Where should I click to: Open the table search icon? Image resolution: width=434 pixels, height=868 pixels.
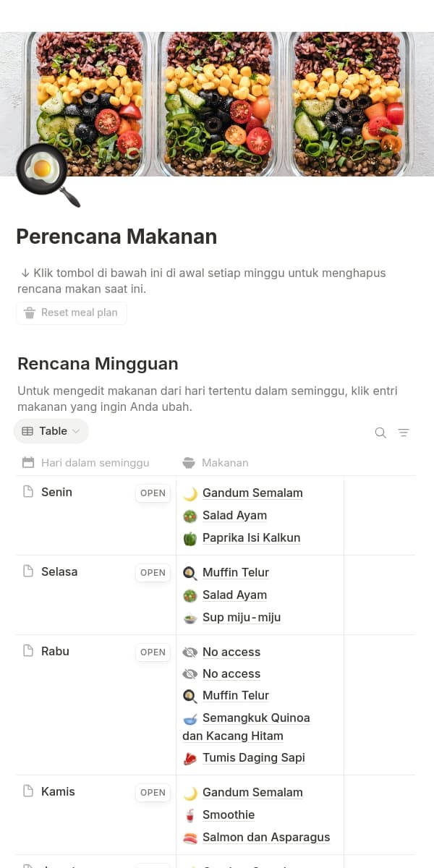click(380, 433)
